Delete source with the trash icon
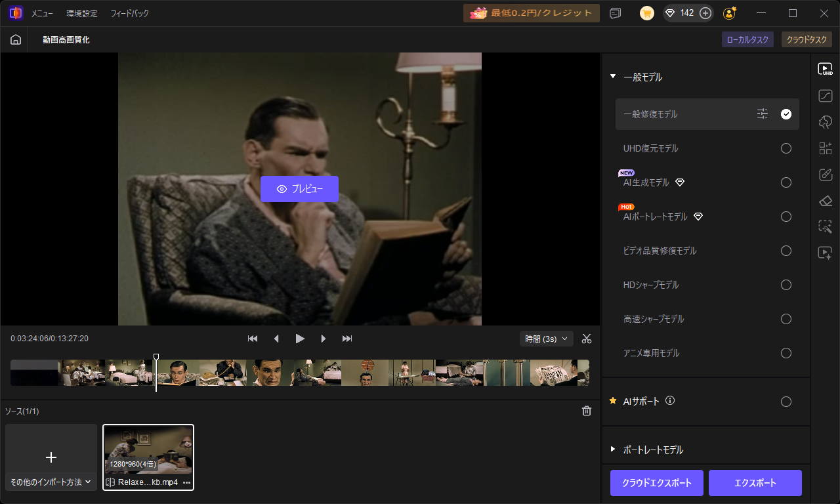840x504 pixels. pos(587,411)
